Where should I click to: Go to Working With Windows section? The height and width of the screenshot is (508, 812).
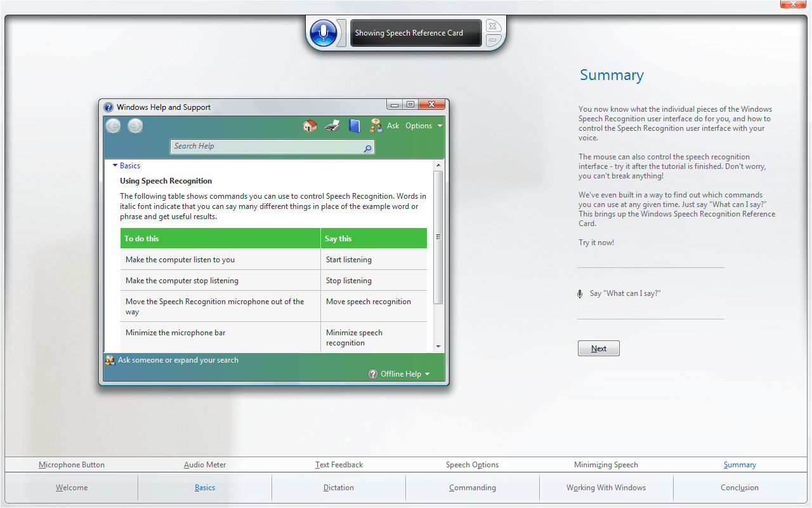(606, 488)
